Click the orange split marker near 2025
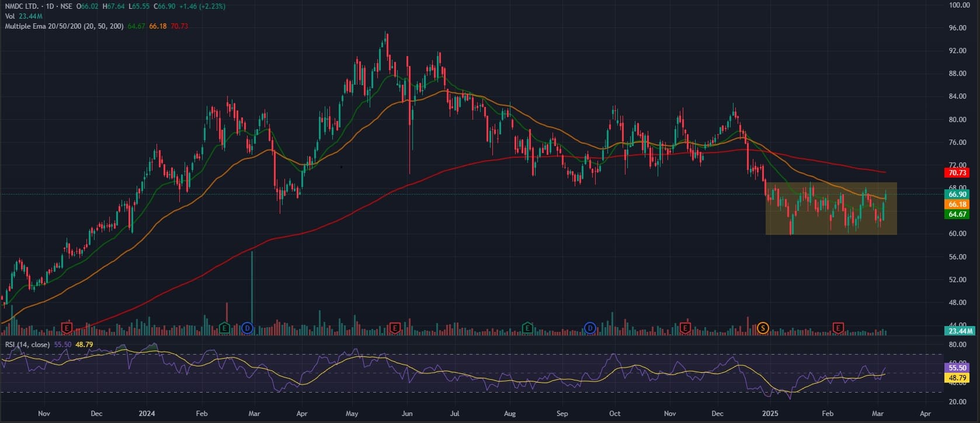This screenshot has height=423, width=980. click(762, 328)
